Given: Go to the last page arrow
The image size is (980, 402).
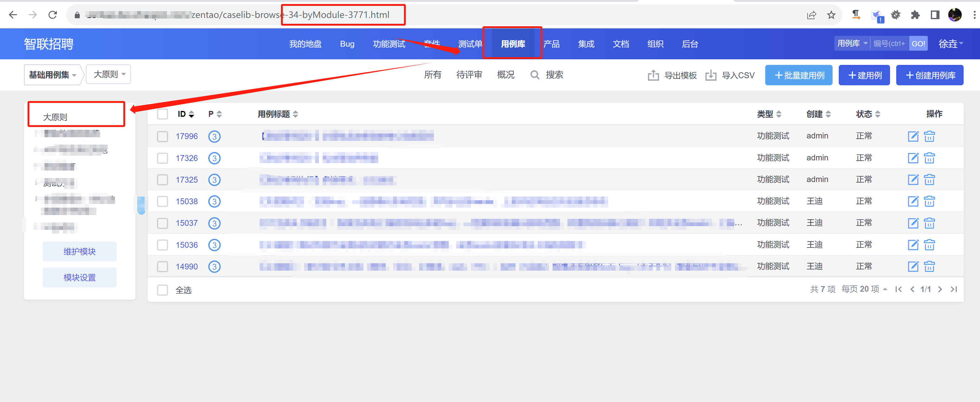Looking at the screenshot, I should (x=953, y=290).
